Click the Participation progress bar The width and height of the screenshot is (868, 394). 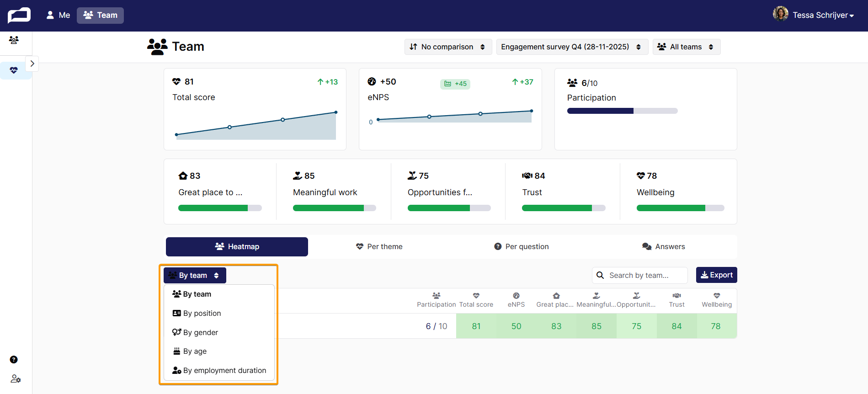pos(622,111)
